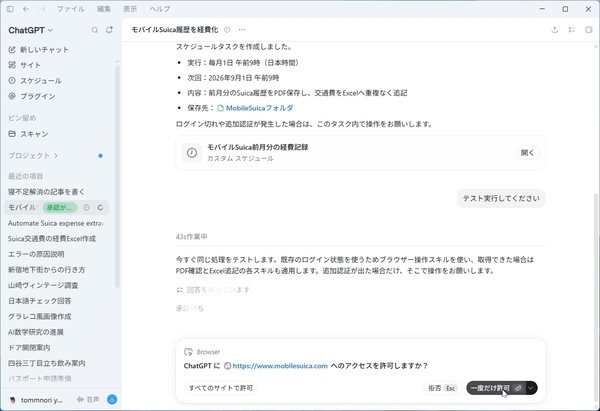Click the モバイルSuica履歴を経費化 chat title

tap(174, 29)
